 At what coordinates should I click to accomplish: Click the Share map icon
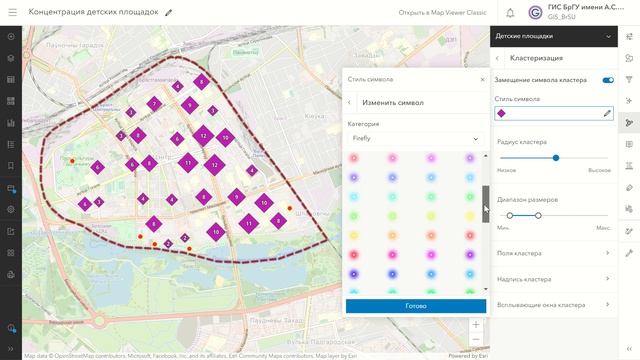tap(11, 231)
